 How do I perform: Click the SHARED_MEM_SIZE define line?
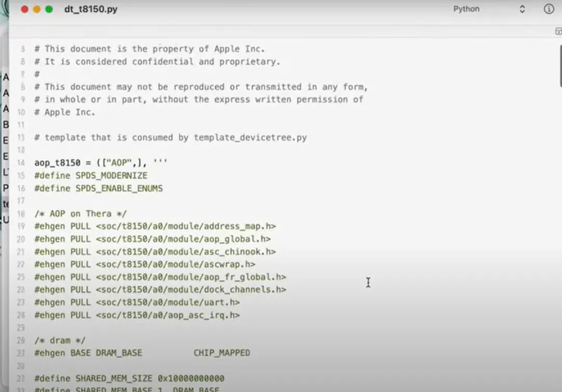pyautogui.click(x=130, y=378)
